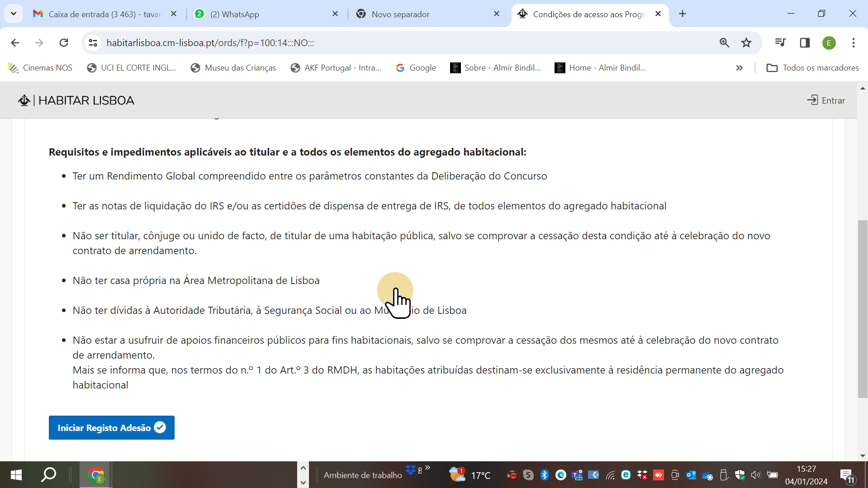868x488 pixels.
Task: Click the Habitar Lisboa logo icon
Action: pos(24,100)
